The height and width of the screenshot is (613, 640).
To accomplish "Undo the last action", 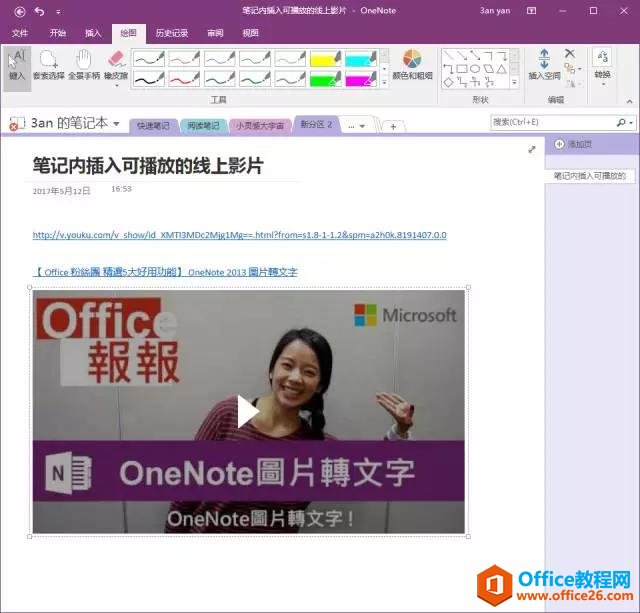I will (40, 12).
